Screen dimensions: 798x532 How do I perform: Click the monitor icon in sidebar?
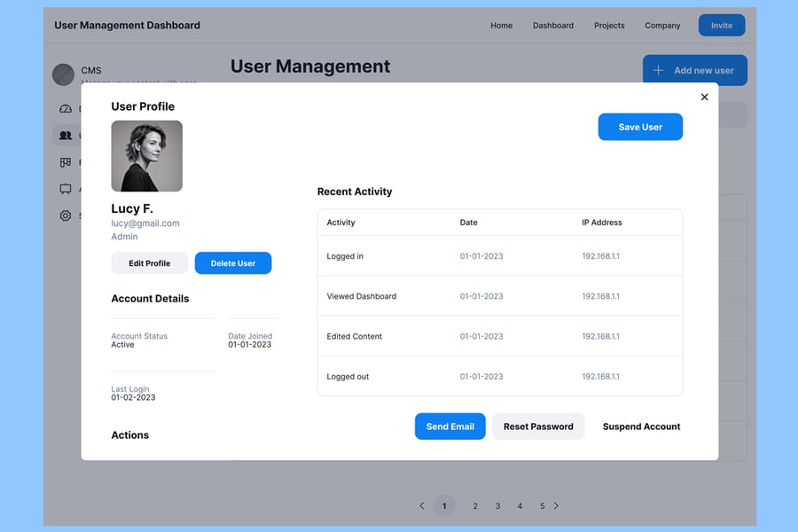[x=66, y=189]
